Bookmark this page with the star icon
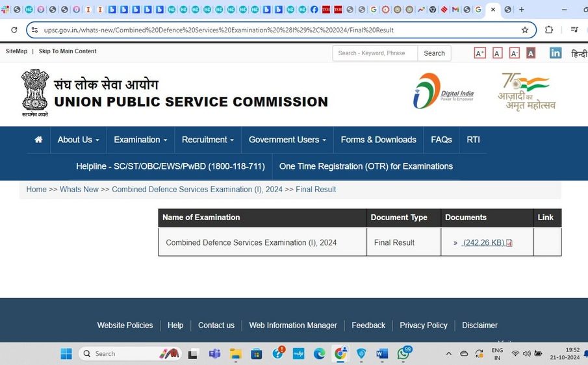 tap(525, 30)
